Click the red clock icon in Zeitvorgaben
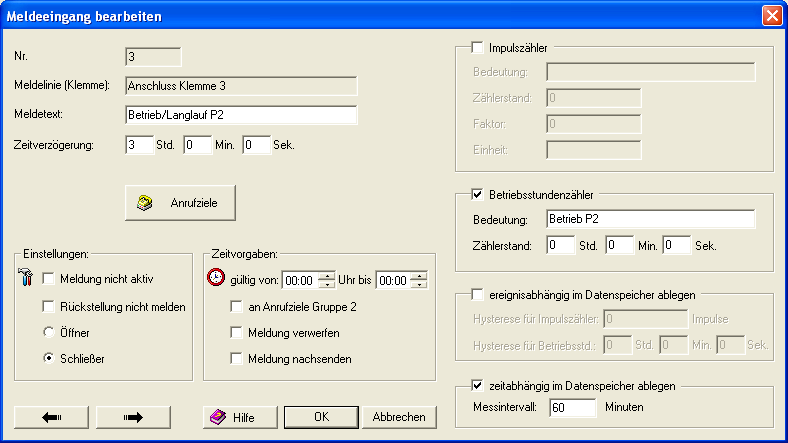788x443 pixels. point(217,280)
